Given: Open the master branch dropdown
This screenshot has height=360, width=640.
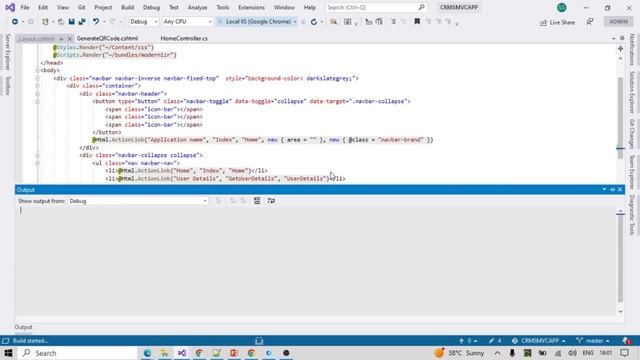Looking at the screenshot, I should [x=593, y=340].
